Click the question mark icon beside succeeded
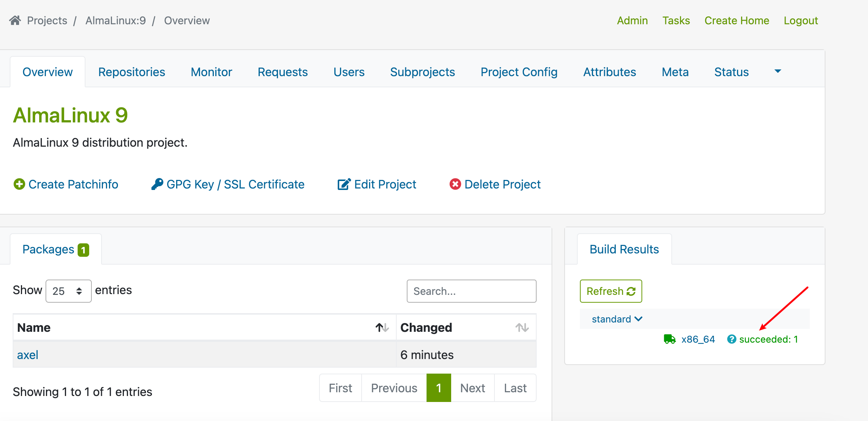Viewport: 868px width, 421px height. pos(731,339)
